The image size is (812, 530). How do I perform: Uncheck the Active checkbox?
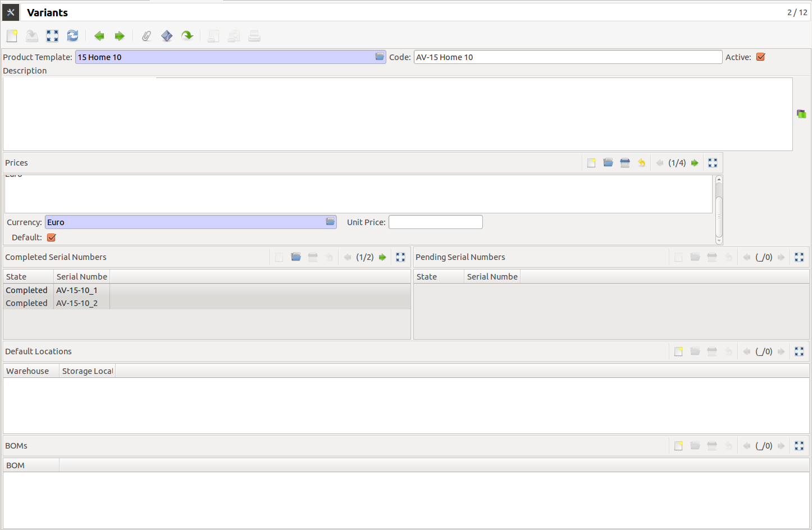click(760, 57)
